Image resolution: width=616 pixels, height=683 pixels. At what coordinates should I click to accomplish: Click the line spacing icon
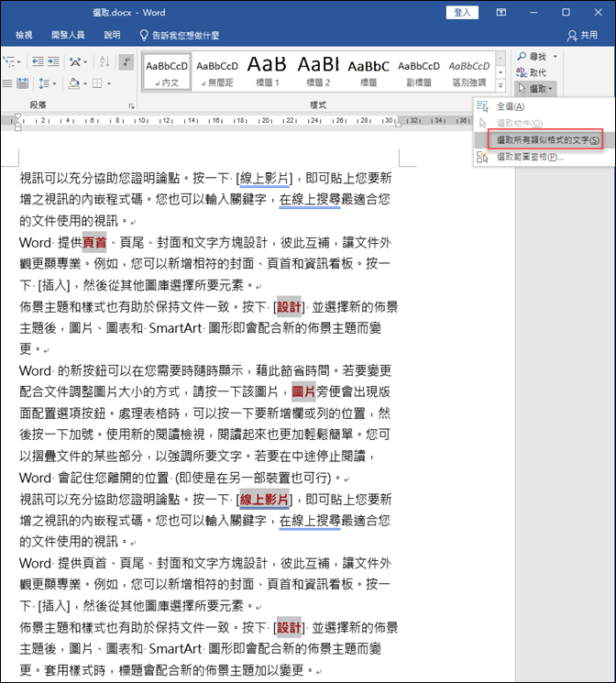click(44, 83)
